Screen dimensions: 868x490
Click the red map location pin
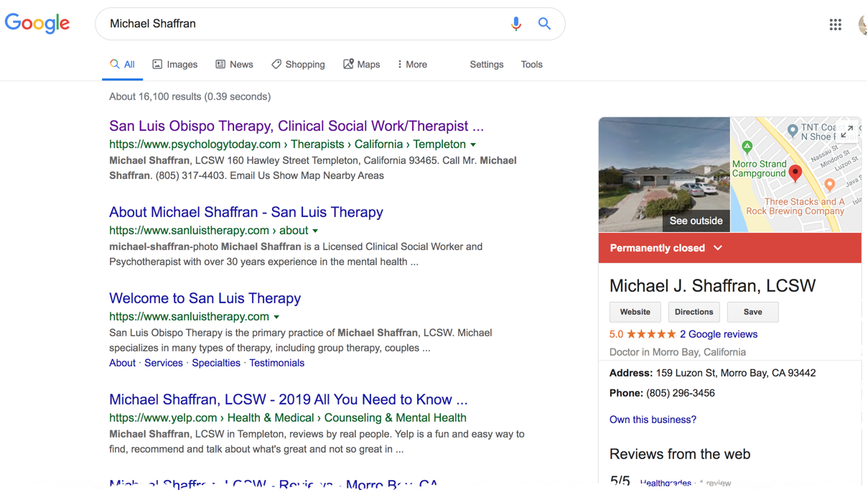pos(795,173)
